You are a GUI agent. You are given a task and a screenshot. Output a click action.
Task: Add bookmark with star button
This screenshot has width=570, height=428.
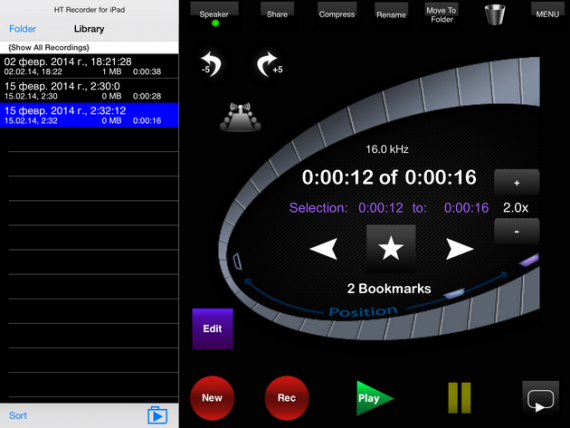pyautogui.click(x=391, y=249)
